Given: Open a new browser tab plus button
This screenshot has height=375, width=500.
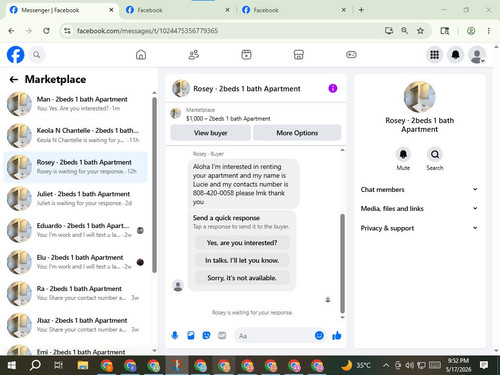Looking at the screenshot, I should [361, 10].
